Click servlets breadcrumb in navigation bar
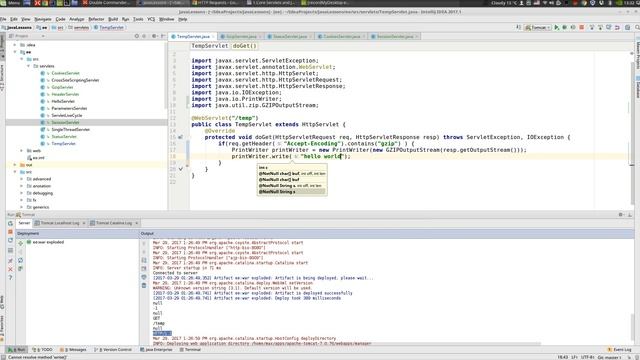Viewport: 640px width, 360px height. (79, 28)
